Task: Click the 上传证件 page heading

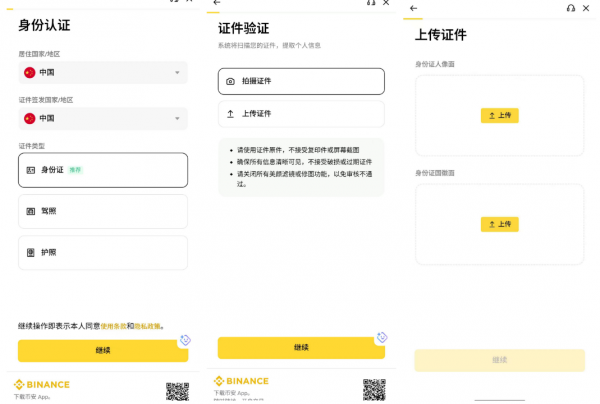Action: coord(441,35)
